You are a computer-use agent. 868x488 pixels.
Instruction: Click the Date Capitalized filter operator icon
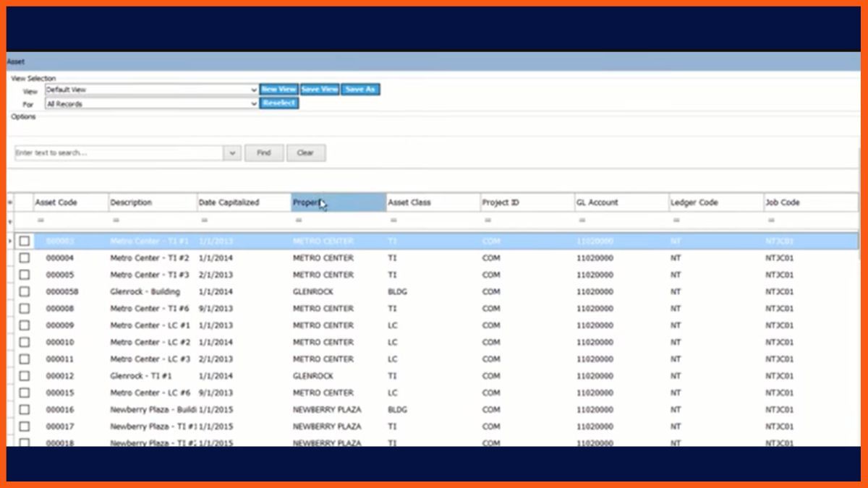click(204, 220)
